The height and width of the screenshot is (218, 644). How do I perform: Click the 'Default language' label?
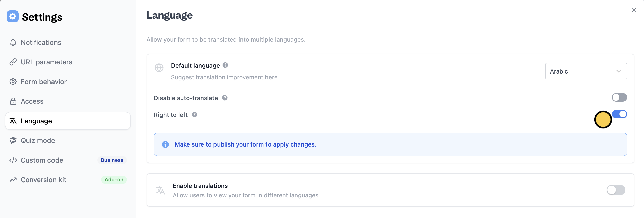[195, 66]
